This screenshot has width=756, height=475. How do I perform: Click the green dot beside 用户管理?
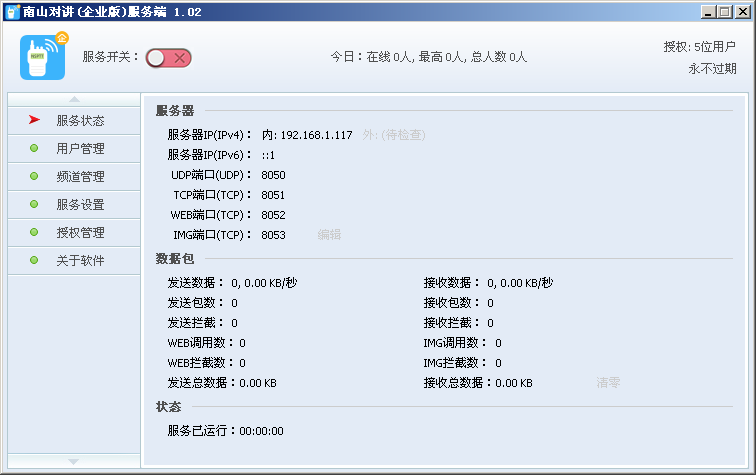(x=34, y=148)
